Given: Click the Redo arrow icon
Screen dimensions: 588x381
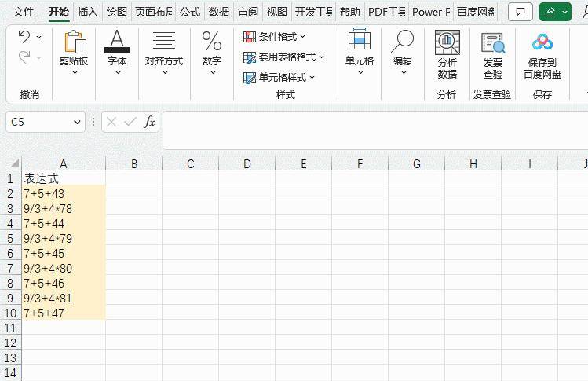Looking at the screenshot, I should tap(24, 57).
